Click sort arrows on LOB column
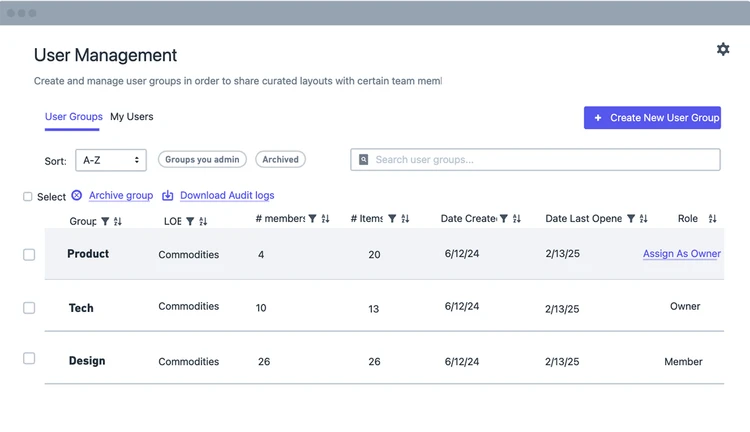Image resolution: width=750 pixels, height=432 pixels. pos(203,221)
